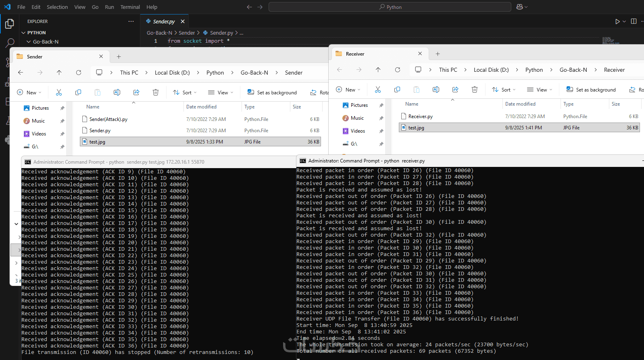Click Split Editor icon in VS Code
The image size is (644, 360).
(x=634, y=21)
